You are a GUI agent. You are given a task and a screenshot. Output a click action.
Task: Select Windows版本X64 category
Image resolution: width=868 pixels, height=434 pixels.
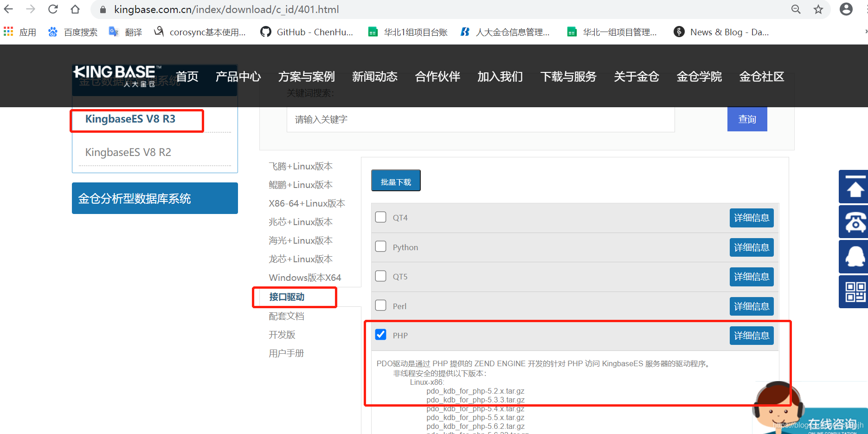coord(305,278)
